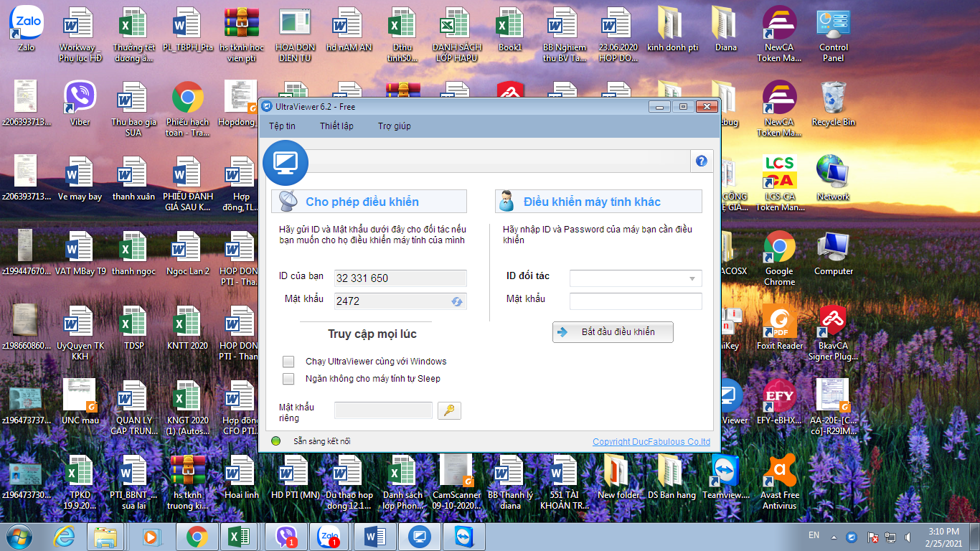Tick Ngăn không cho máy tính tự Sleep

tap(288, 379)
